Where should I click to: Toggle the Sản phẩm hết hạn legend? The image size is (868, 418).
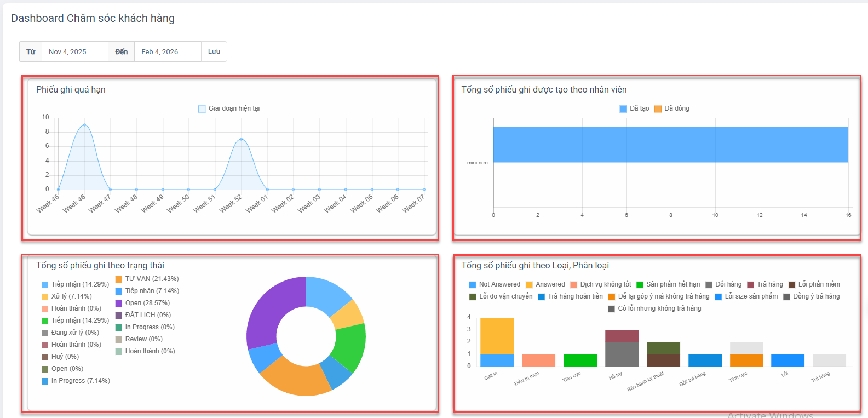[668, 284]
